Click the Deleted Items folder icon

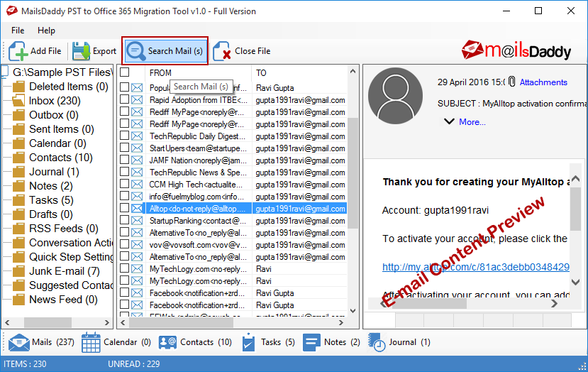point(18,87)
